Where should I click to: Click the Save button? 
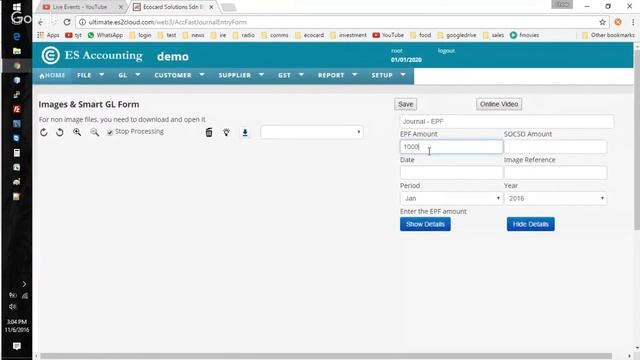coord(405,104)
